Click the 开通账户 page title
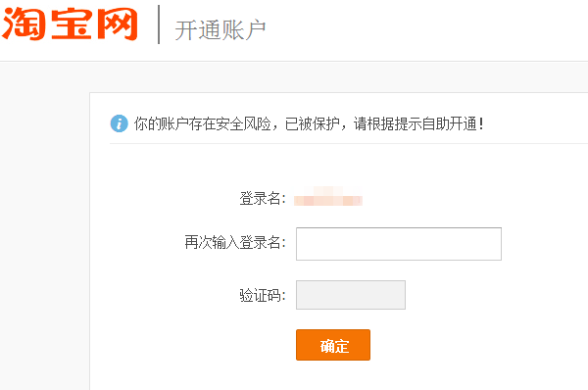Screen dimensions: 588x390 click(x=220, y=30)
